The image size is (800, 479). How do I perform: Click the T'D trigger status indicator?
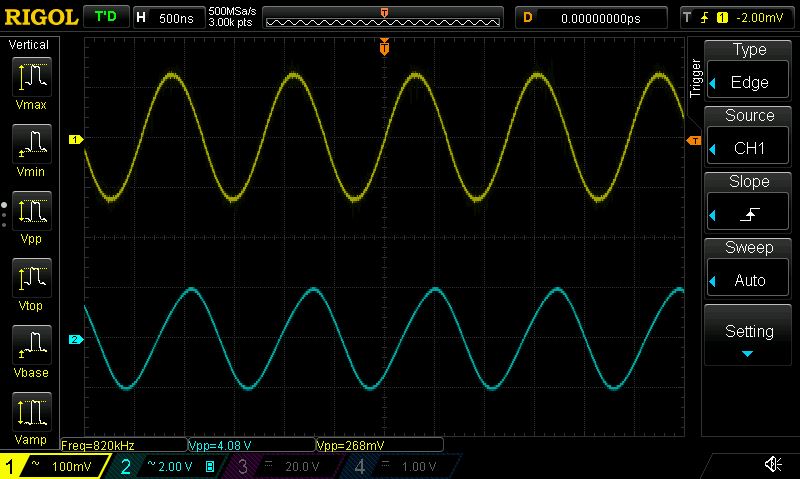pyautogui.click(x=106, y=17)
